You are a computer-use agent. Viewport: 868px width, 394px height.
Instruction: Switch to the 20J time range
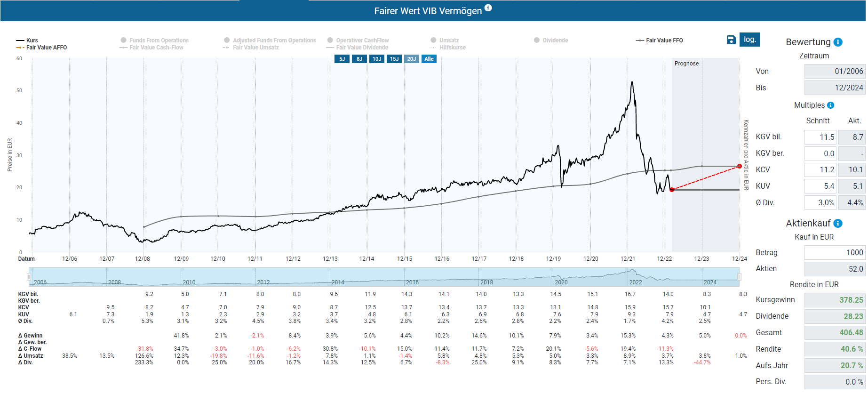coord(412,59)
